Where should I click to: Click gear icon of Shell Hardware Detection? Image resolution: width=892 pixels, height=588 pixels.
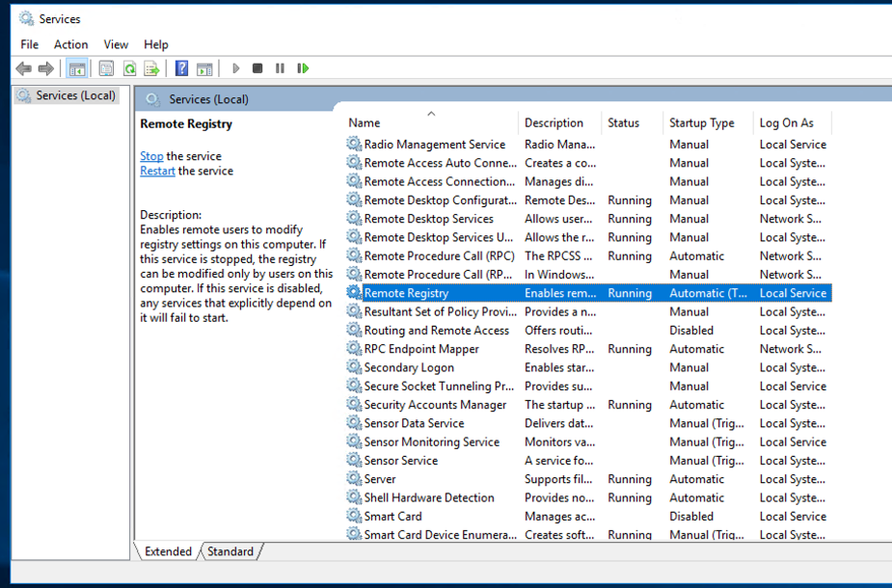tap(354, 497)
